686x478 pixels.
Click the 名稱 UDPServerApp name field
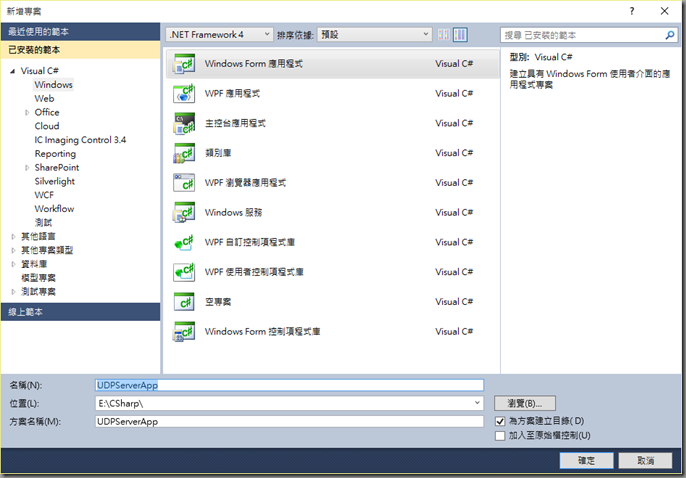[289, 385]
